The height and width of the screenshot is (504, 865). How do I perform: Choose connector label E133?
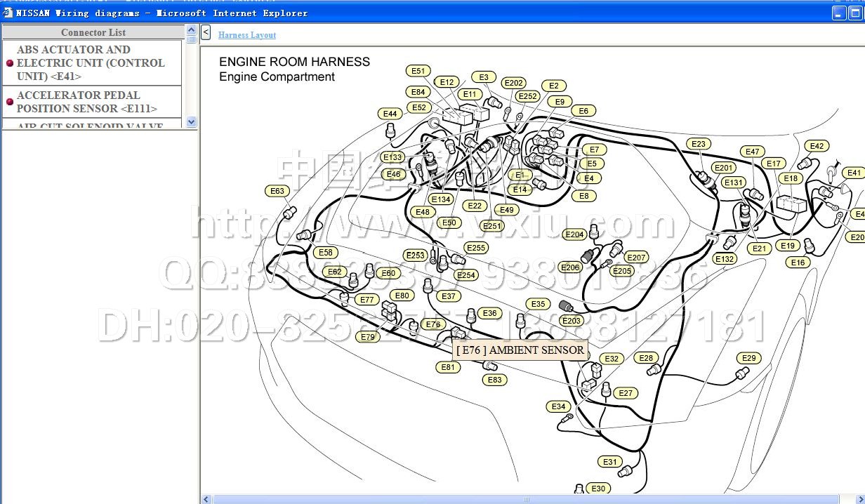pos(393,157)
